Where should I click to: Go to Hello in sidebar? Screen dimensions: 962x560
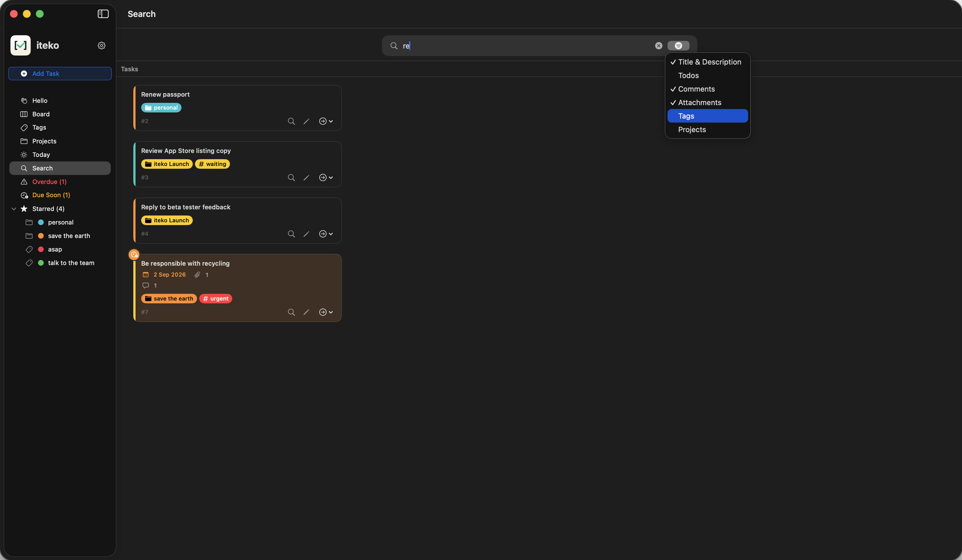[60, 101]
